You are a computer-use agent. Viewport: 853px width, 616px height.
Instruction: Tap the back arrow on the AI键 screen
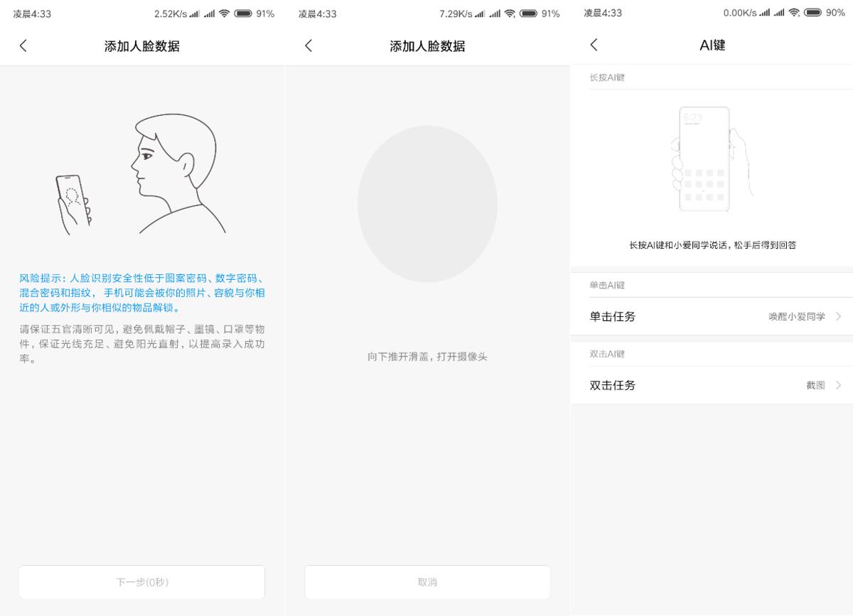click(594, 45)
